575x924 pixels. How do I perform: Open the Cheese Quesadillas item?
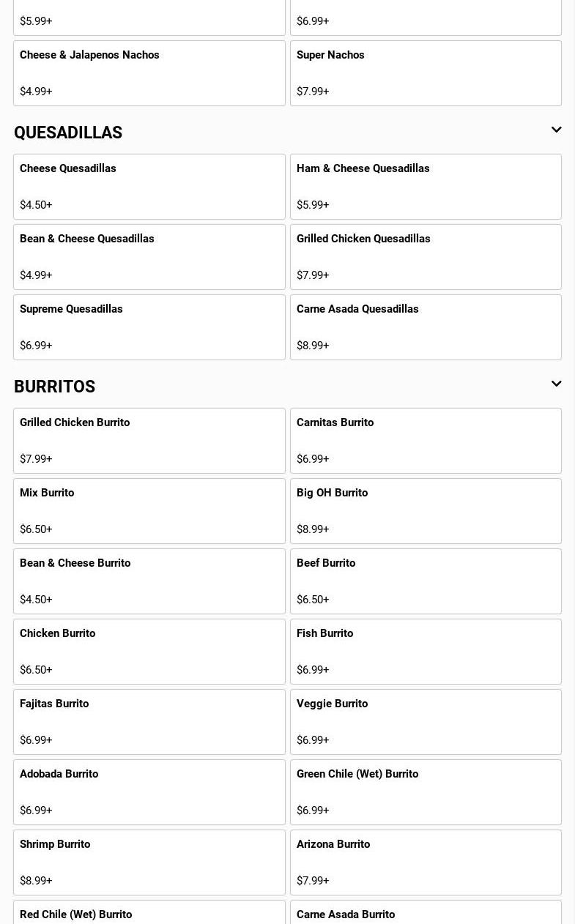pos(149,187)
